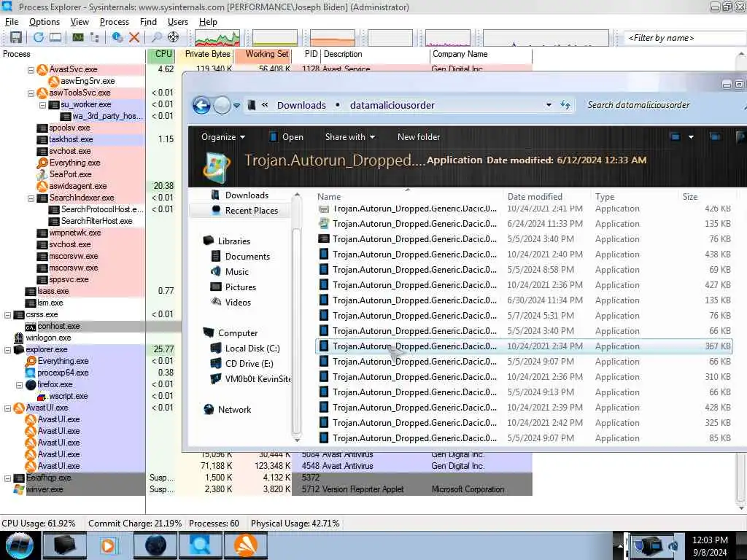
Task: Collapse the csrss.exe tree node
Action: [x=7, y=315]
